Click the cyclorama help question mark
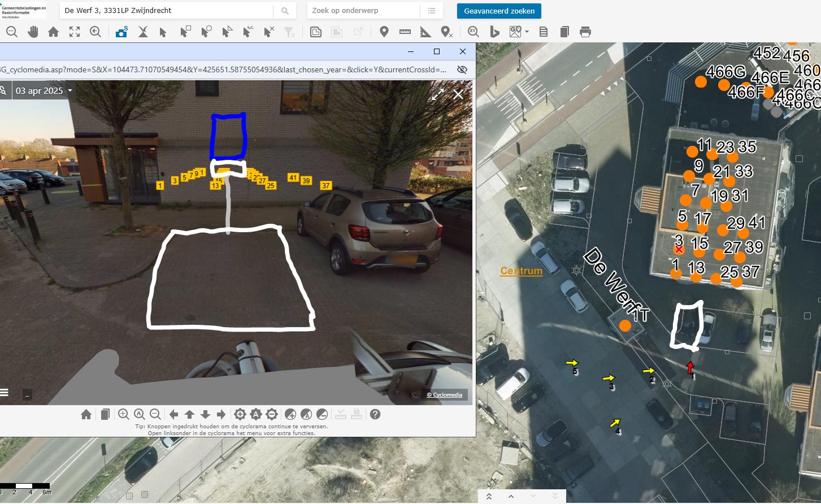 pyautogui.click(x=375, y=414)
